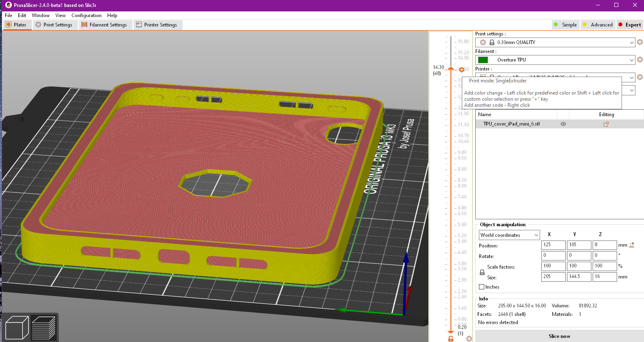The image size is (644, 342).
Task: Maximize the PrusaSlicer window
Action: click(616, 5)
